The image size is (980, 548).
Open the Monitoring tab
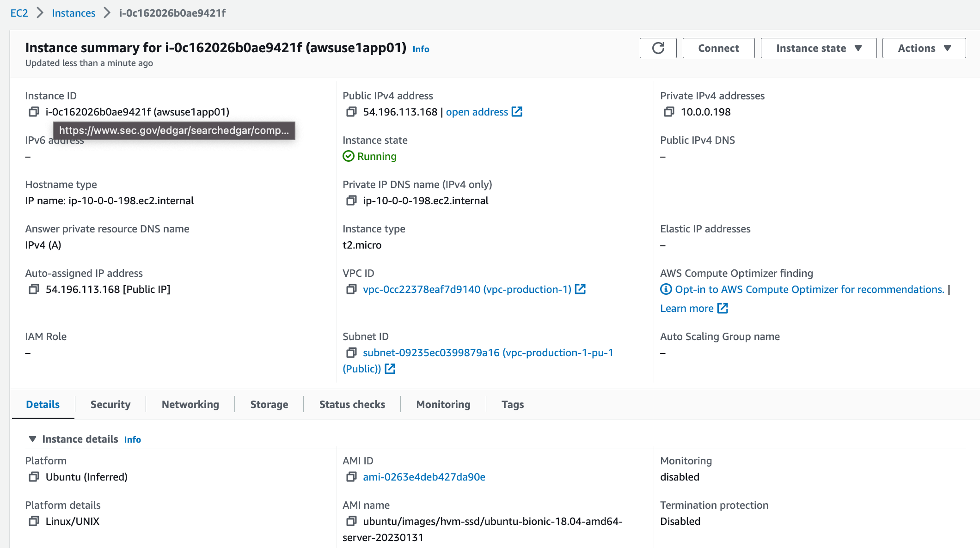pyautogui.click(x=443, y=404)
